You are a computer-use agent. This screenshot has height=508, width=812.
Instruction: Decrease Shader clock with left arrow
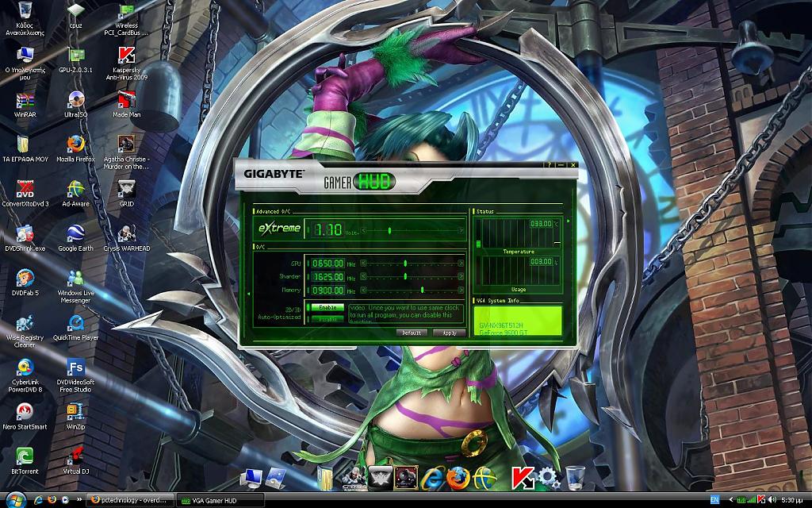pyautogui.click(x=364, y=277)
